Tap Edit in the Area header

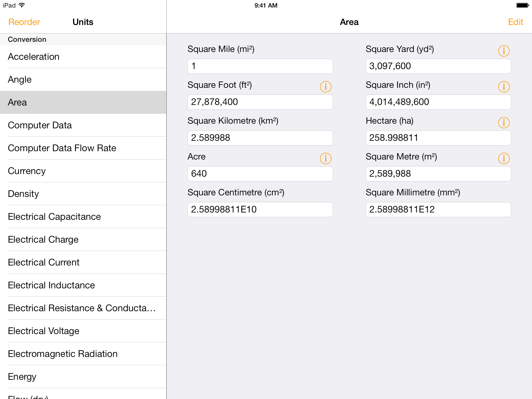click(515, 22)
